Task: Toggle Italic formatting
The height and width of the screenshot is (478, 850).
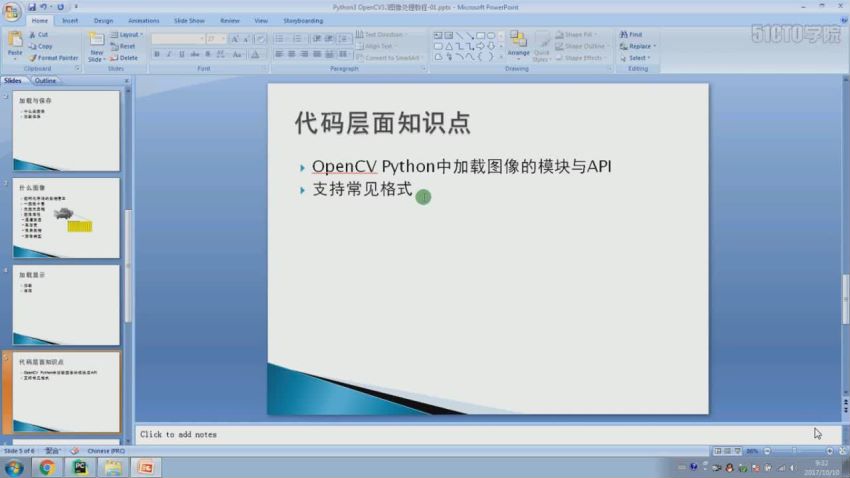Action: tap(169, 54)
